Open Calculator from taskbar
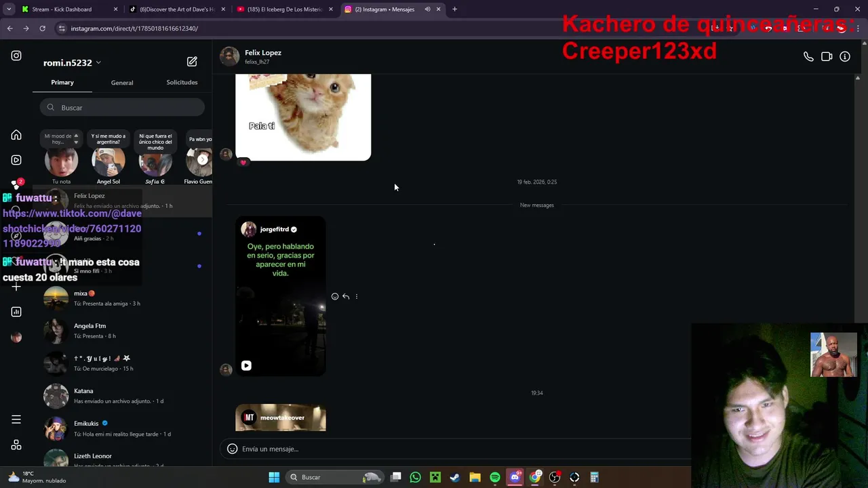868x488 pixels. pyautogui.click(x=595, y=477)
